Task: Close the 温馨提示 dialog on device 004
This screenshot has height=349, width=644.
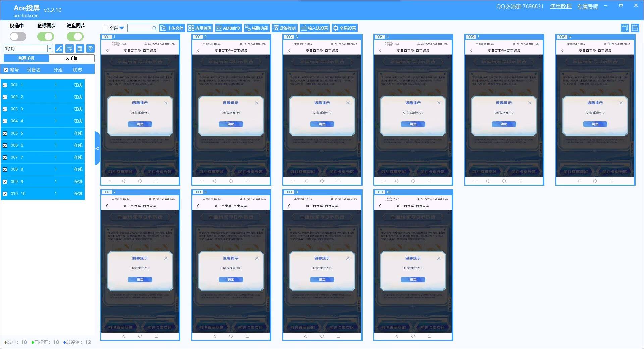Action: [x=439, y=103]
